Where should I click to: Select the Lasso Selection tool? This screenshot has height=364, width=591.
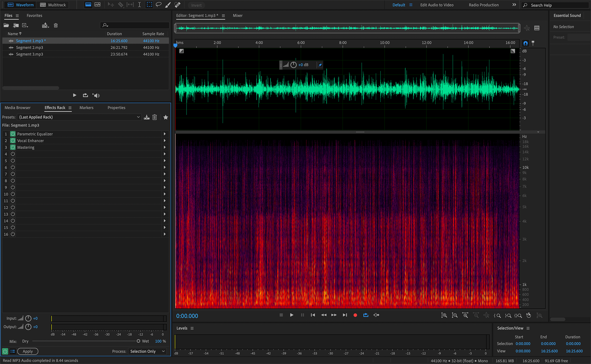159,5
